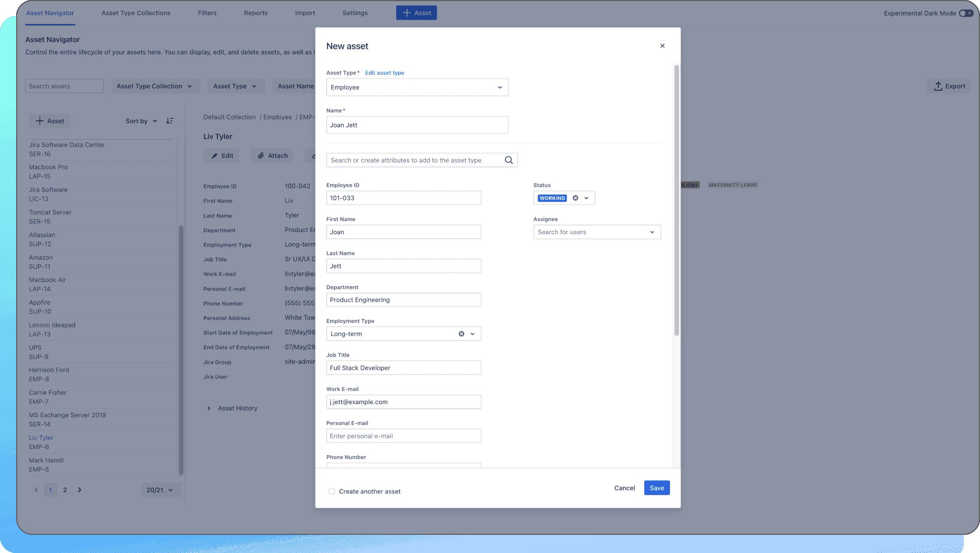Open the Import menu item
The height and width of the screenshot is (553, 980).
point(305,13)
